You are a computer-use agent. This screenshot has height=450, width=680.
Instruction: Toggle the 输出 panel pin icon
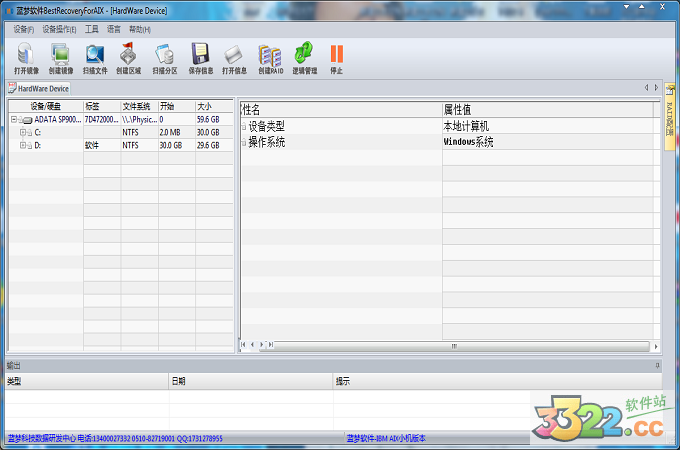point(657,366)
